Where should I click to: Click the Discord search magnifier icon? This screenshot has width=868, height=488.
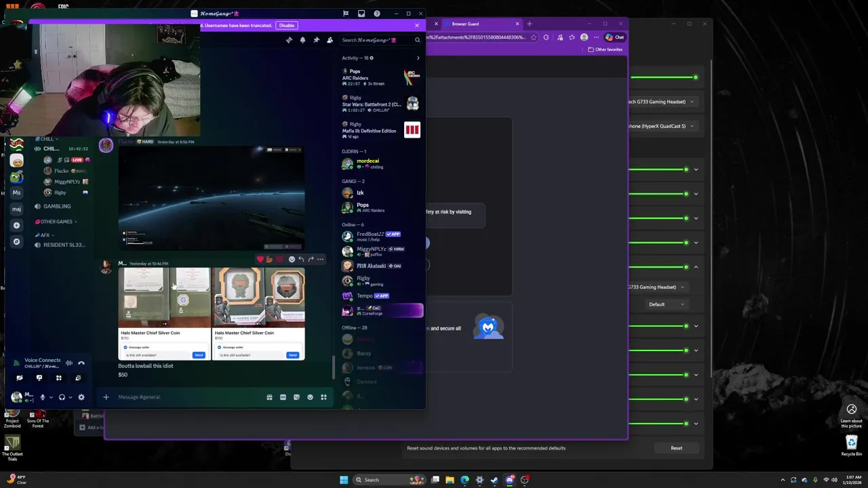coord(417,40)
